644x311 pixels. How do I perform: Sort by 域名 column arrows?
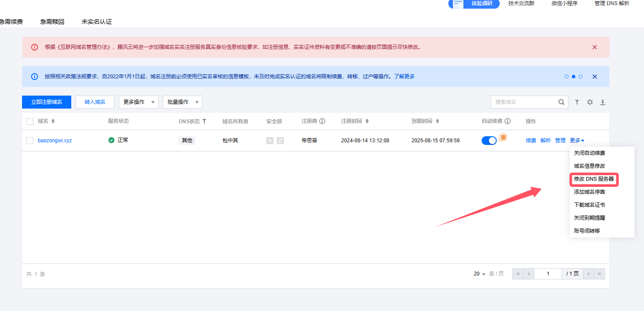(x=53, y=122)
